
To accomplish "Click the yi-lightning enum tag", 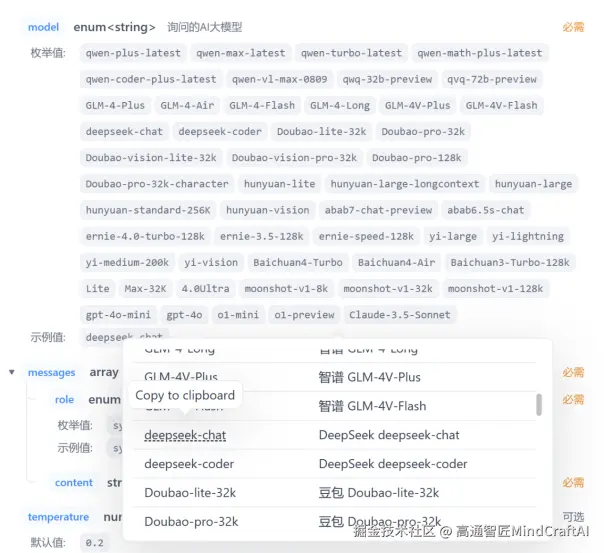I will tap(528, 236).
